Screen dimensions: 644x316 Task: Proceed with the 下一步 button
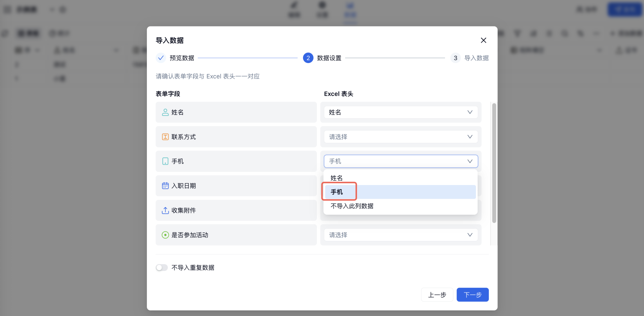tap(472, 295)
